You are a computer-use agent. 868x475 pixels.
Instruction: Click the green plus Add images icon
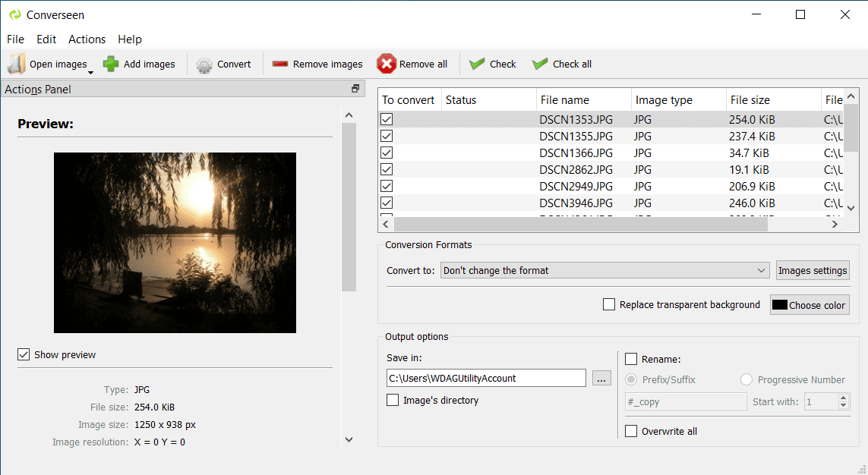coord(112,64)
